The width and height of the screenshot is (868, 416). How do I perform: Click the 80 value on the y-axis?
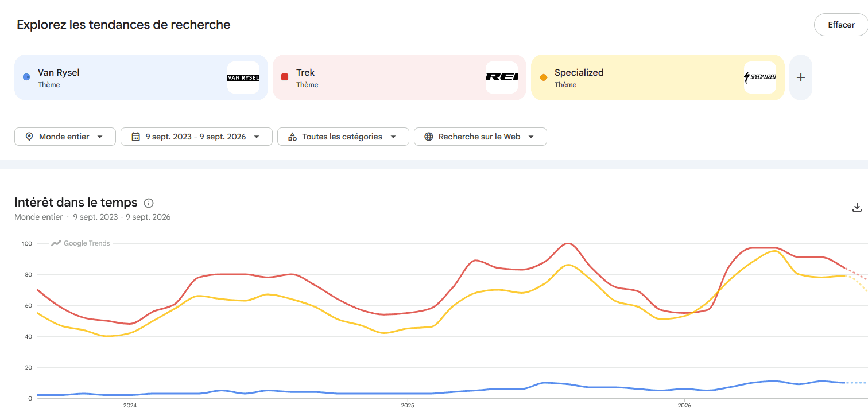tap(28, 275)
